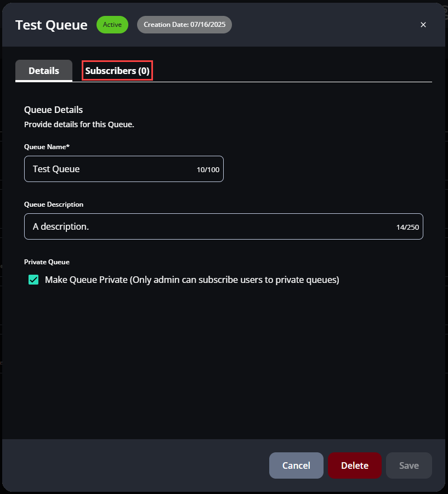Close the Test Queue dialog with X
Viewport: 448px width, 494px height.
click(x=423, y=25)
